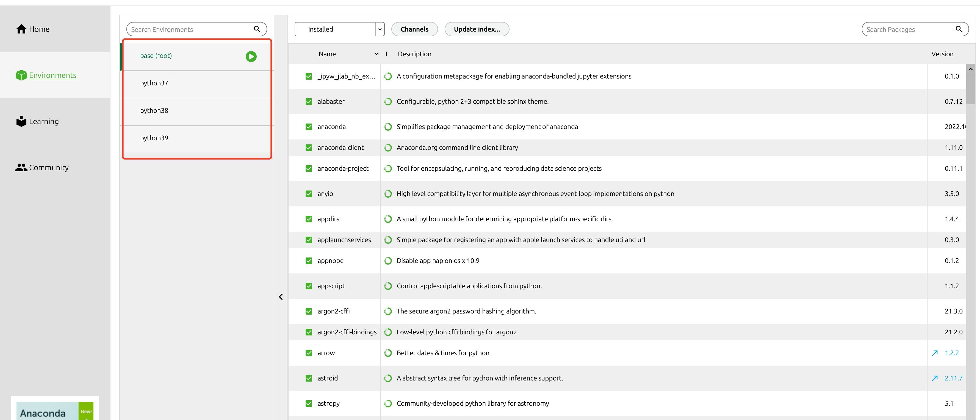Click the Home house icon

coord(21,29)
